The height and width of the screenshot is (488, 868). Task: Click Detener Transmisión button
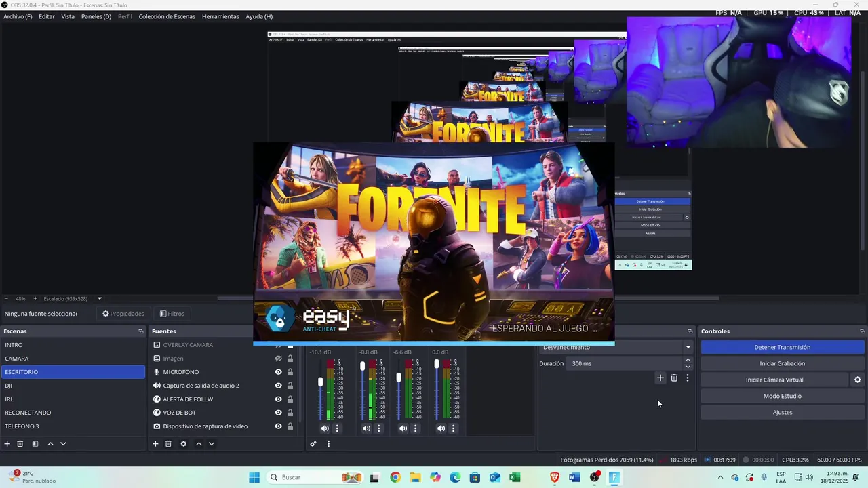coord(782,347)
